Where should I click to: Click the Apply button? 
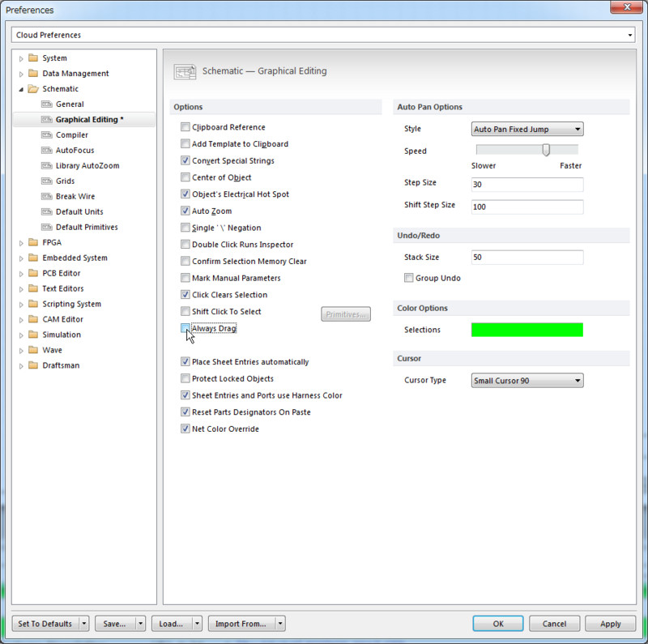pos(611,623)
